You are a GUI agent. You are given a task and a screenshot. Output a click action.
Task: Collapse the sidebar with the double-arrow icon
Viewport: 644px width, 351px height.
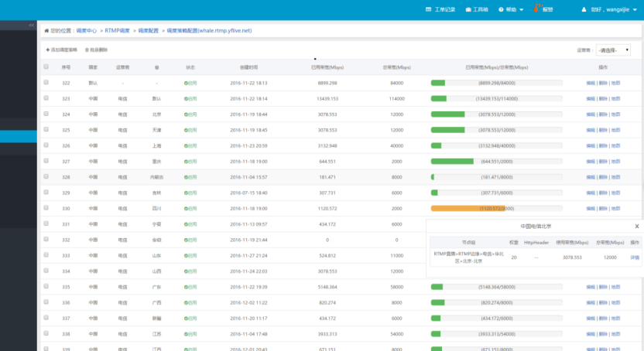tap(32, 26)
